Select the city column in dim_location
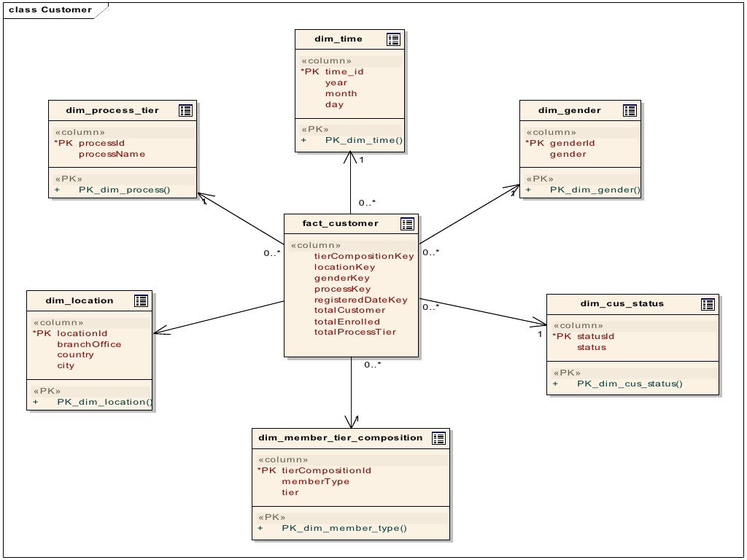 click(66, 366)
